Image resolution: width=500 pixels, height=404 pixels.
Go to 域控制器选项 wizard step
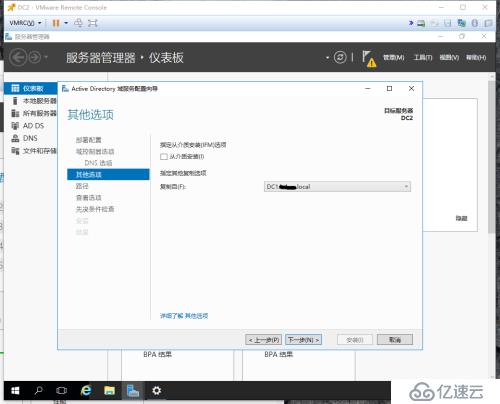pos(95,152)
